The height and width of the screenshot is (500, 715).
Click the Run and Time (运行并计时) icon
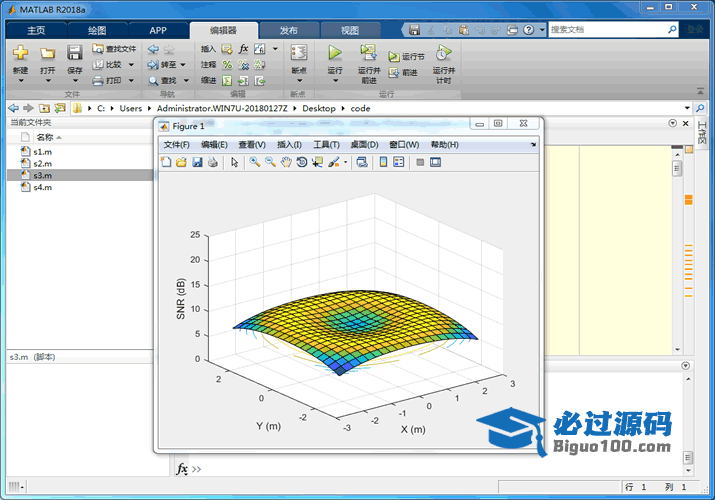pos(443,53)
